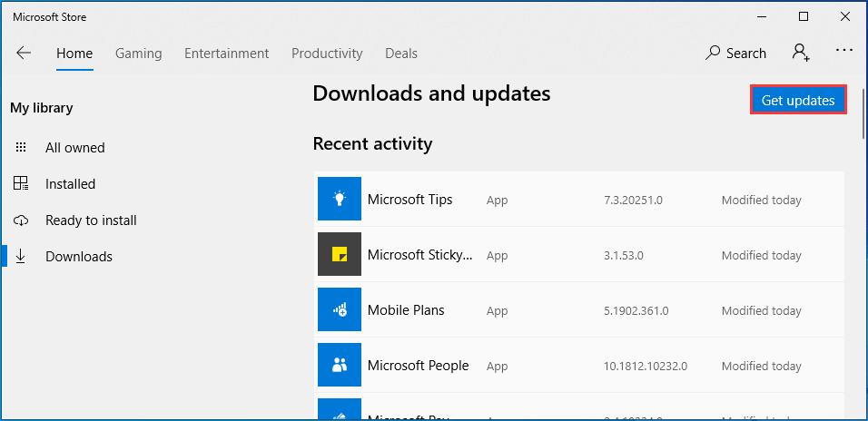This screenshot has width=868, height=421.
Task: Click the Ready to install cloud icon
Action: pyautogui.click(x=21, y=220)
